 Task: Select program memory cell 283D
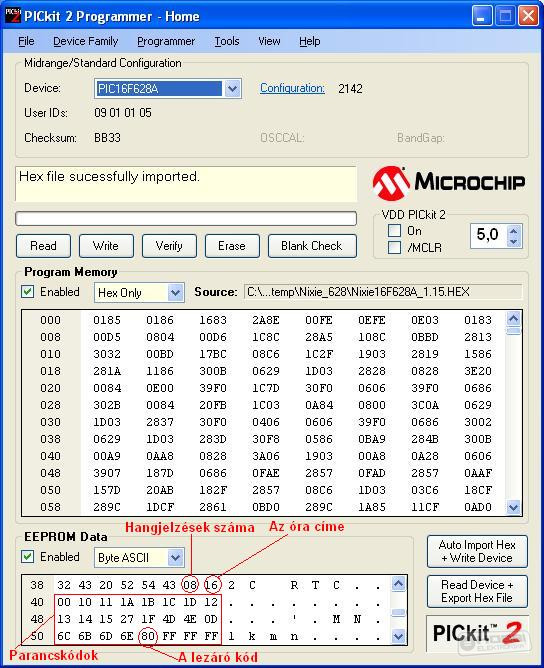213,439
